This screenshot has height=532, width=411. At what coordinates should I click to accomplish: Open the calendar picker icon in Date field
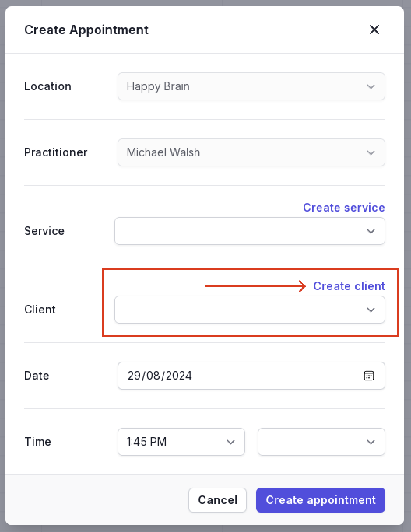tap(369, 376)
